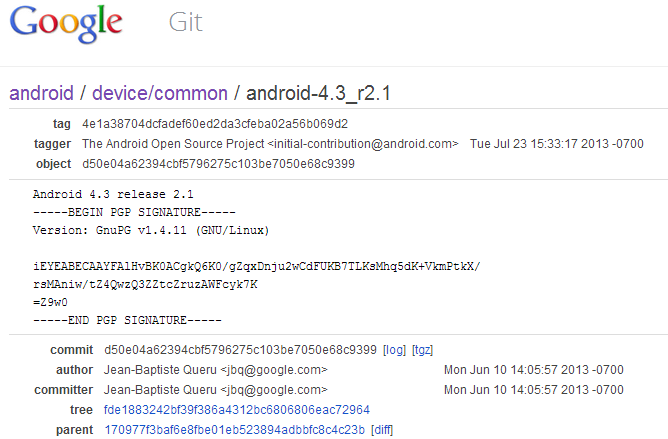
Task: Click the android-4.3_r2.1 tag title
Action: pos(318,93)
